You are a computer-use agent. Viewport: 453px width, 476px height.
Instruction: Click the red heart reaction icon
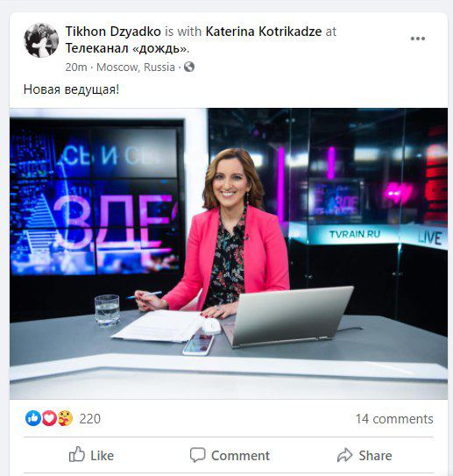(49, 418)
